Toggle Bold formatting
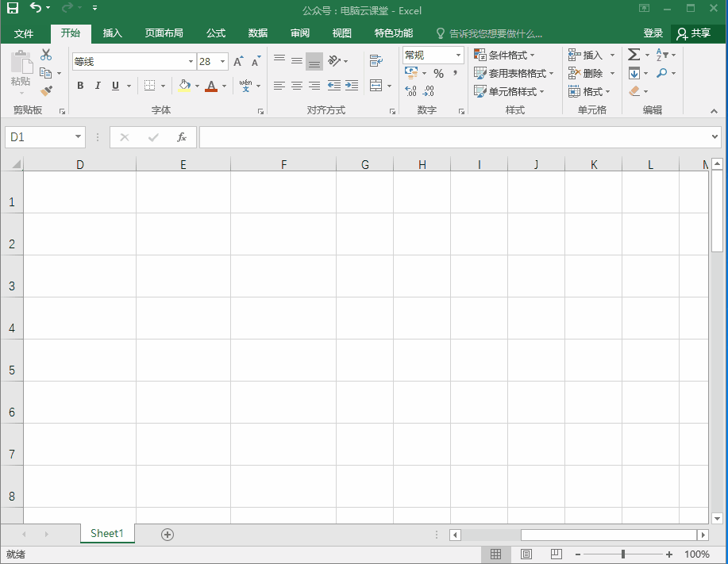 [80, 86]
